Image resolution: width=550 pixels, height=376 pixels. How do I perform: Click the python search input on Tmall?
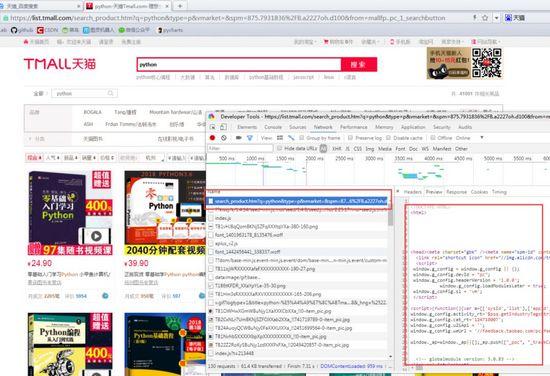239,65
